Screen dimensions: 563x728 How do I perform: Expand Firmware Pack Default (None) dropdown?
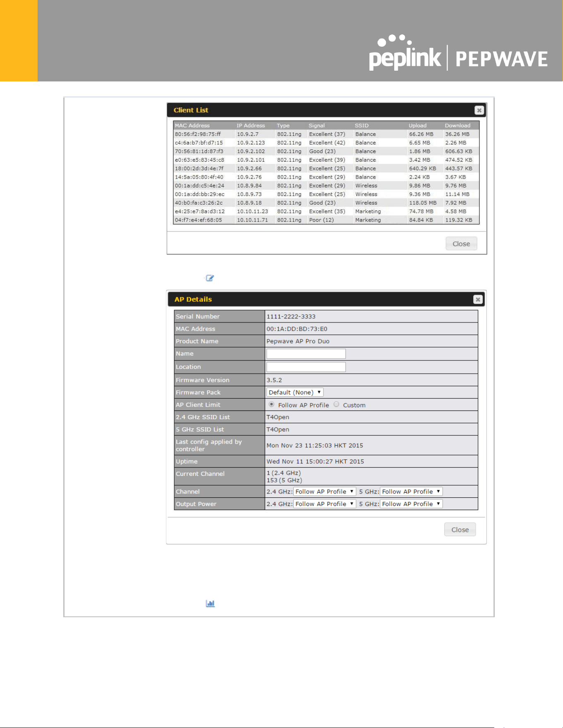(295, 392)
